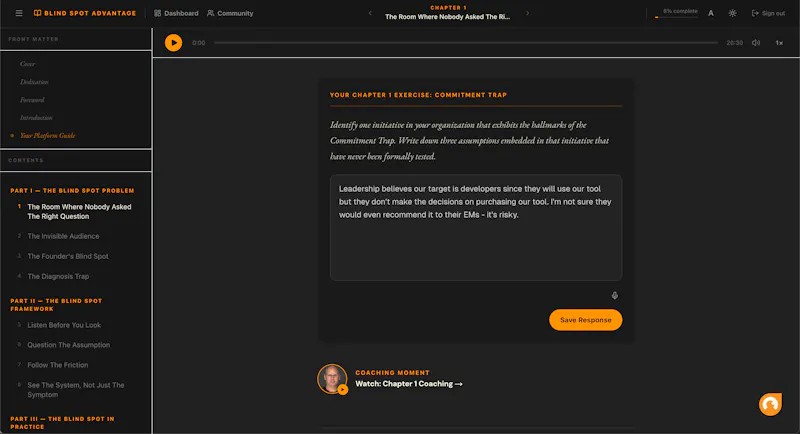Save the exercise response
800x434 pixels.
(586, 320)
